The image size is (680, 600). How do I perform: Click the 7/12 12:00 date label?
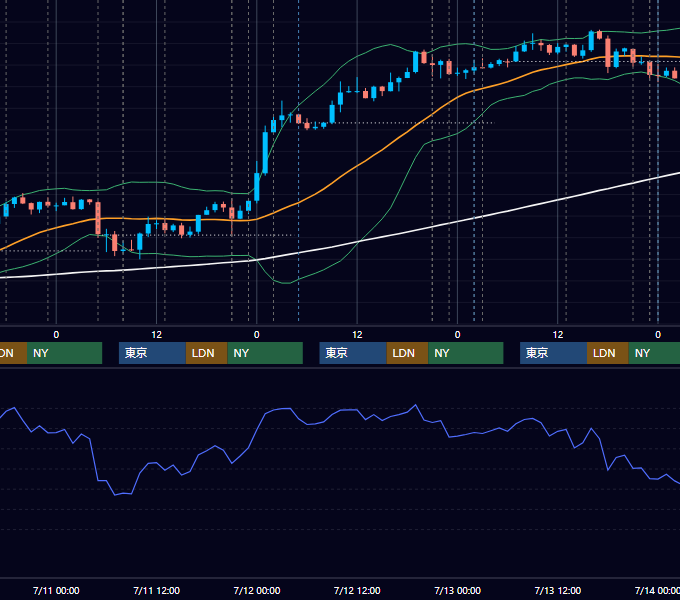tap(357, 590)
